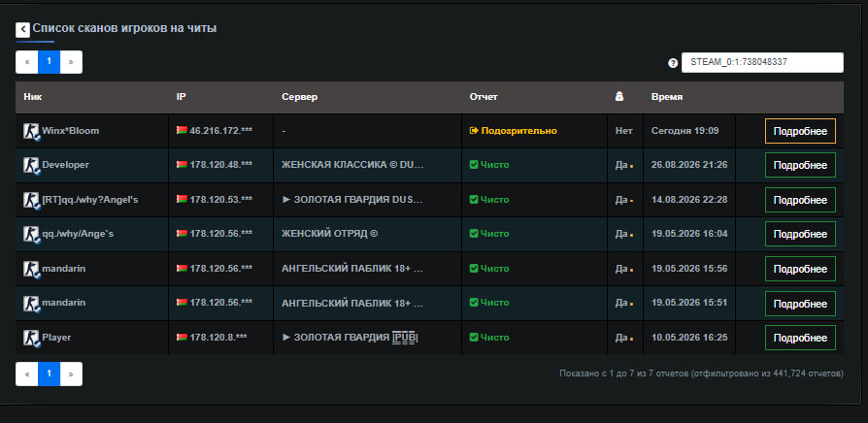Click the Belarus flag icon next to 46.216.172.***

pyautogui.click(x=182, y=131)
